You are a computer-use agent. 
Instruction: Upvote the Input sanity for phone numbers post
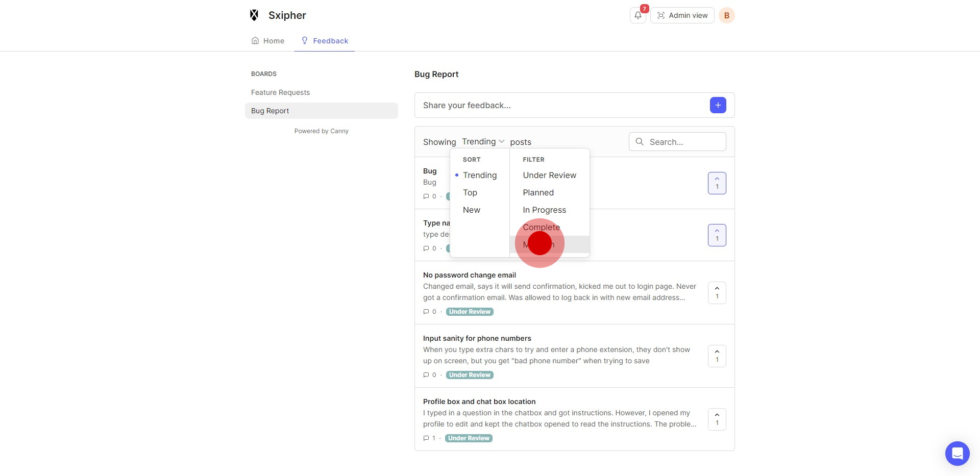(717, 356)
